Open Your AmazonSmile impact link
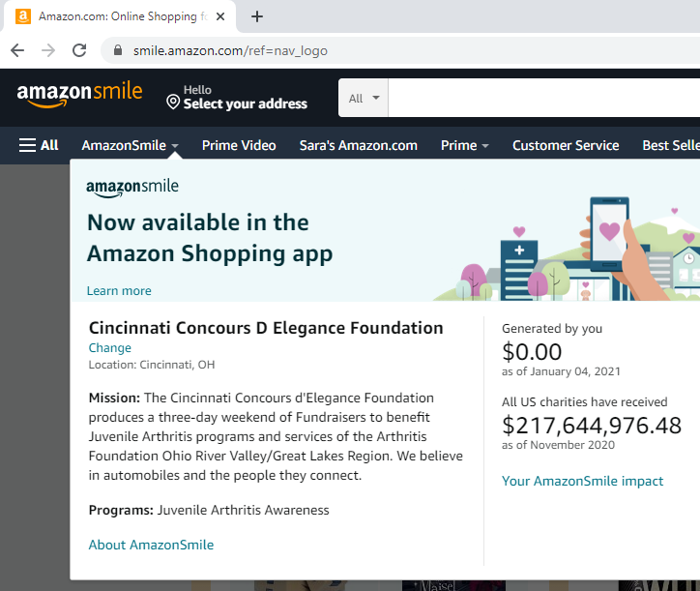The height and width of the screenshot is (591, 700). coord(582,481)
